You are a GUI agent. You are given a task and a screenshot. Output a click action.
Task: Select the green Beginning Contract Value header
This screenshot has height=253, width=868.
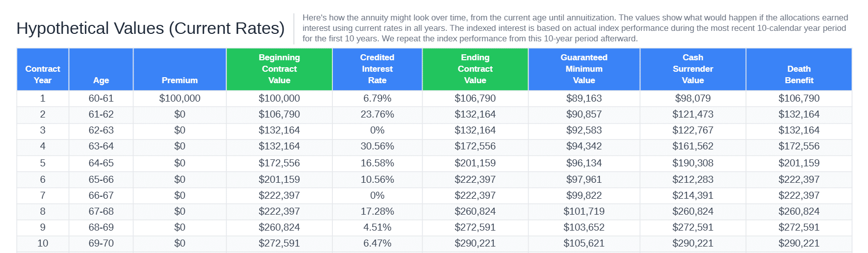pyautogui.click(x=280, y=69)
